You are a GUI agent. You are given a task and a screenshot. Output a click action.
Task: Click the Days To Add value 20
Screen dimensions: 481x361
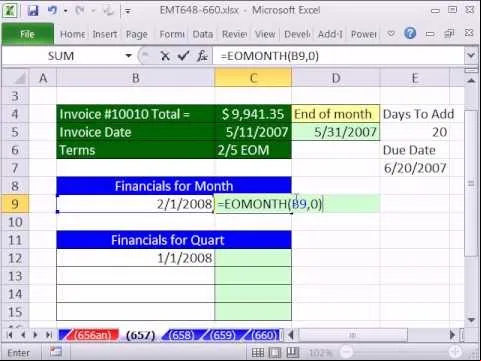point(415,132)
